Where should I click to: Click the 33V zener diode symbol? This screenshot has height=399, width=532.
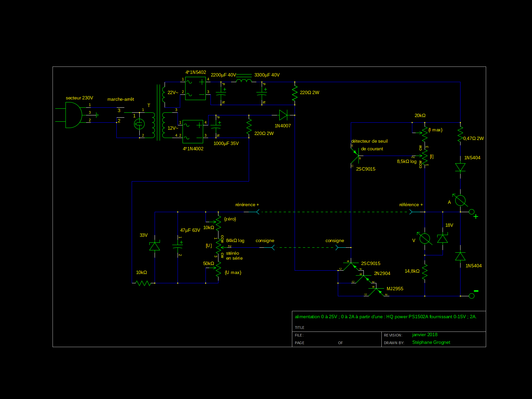point(155,246)
